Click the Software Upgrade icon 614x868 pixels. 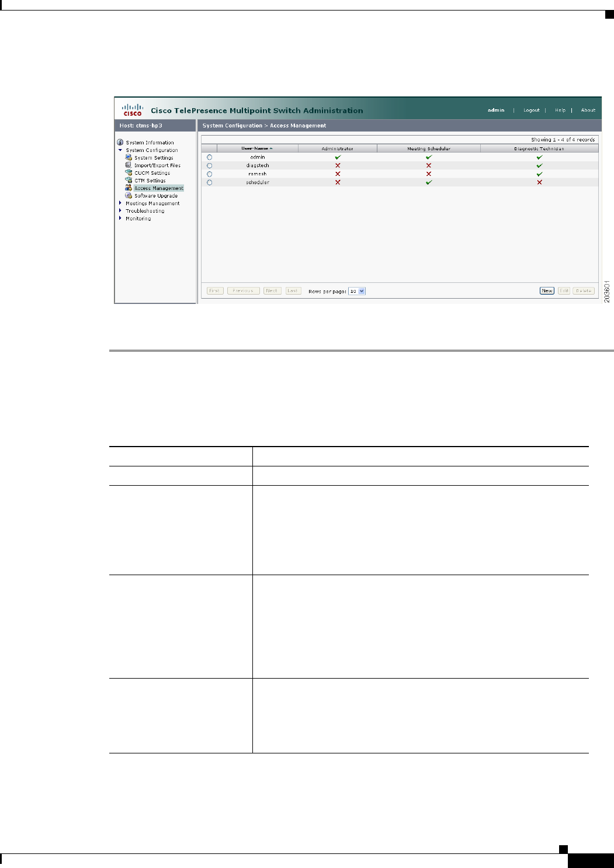[129, 196]
